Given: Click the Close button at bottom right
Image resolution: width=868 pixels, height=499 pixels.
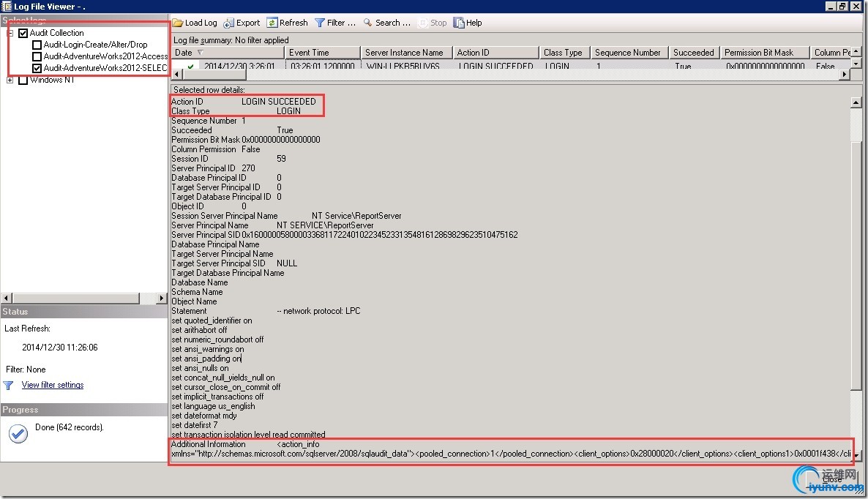Looking at the screenshot, I should click(x=831, y=479).
